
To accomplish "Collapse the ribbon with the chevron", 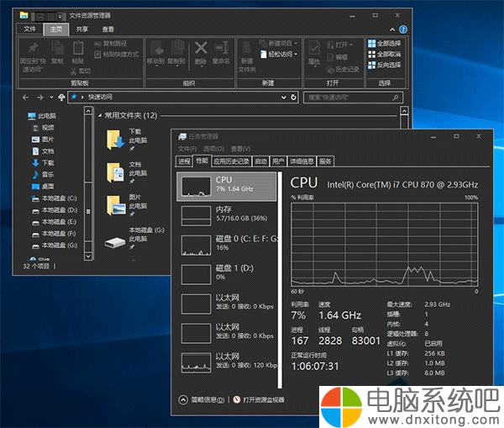I will [x=392, y=29].
